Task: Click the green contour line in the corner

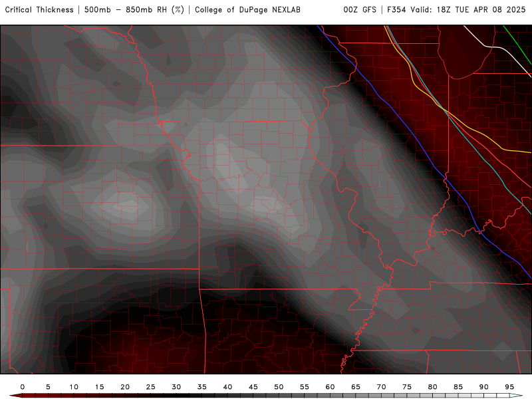Action: coord(517,44)
